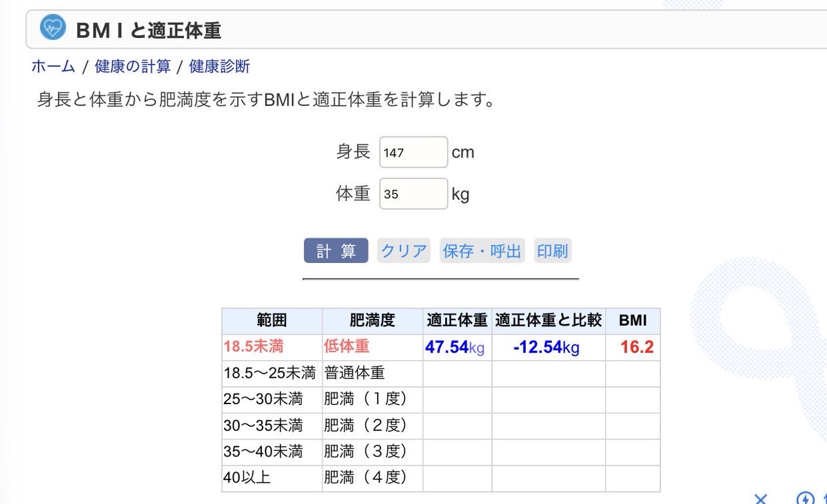The image size is (827, 504).
Task: Click the ＢＭＩと適正体重 page title
Action: (149, 30)
